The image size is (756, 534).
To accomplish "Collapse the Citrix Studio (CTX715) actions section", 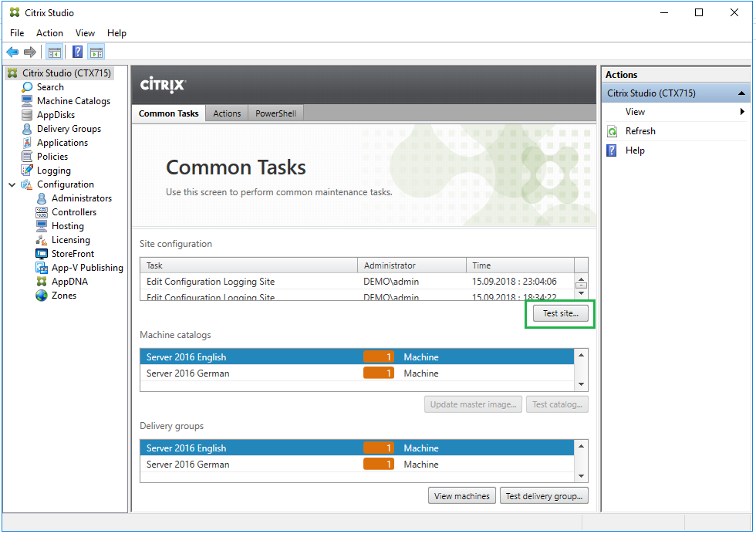I will coord(741,93).
